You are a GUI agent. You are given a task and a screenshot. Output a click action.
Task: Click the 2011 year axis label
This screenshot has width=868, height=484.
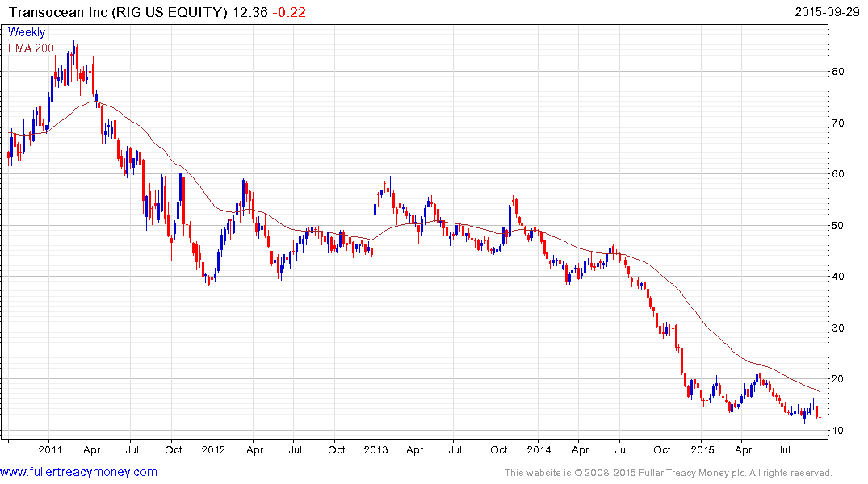50,449
